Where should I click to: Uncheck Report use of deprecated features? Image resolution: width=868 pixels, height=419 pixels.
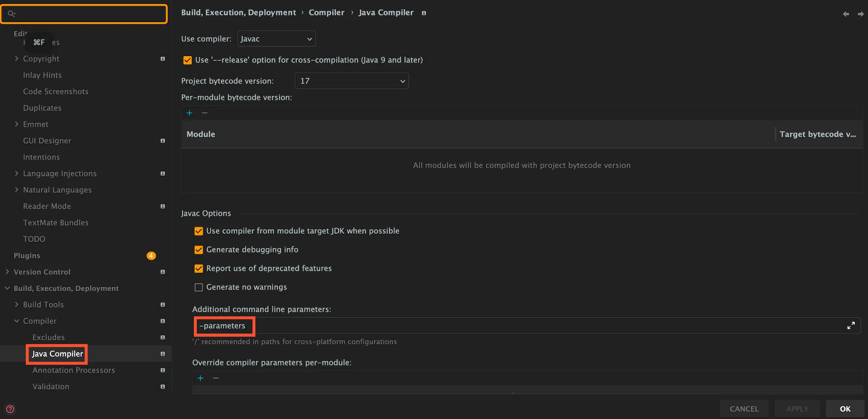(199, 269)
